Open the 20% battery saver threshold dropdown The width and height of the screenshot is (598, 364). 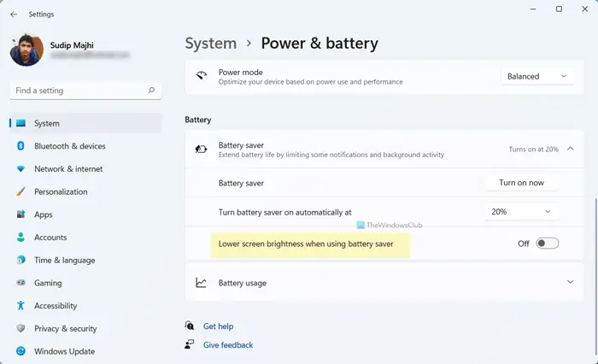point(521,212)
